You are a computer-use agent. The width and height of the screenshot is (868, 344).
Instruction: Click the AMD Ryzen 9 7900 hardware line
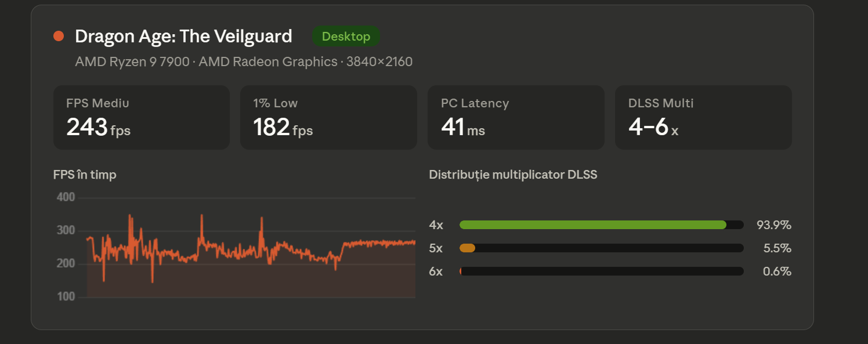tap(244, 61)
